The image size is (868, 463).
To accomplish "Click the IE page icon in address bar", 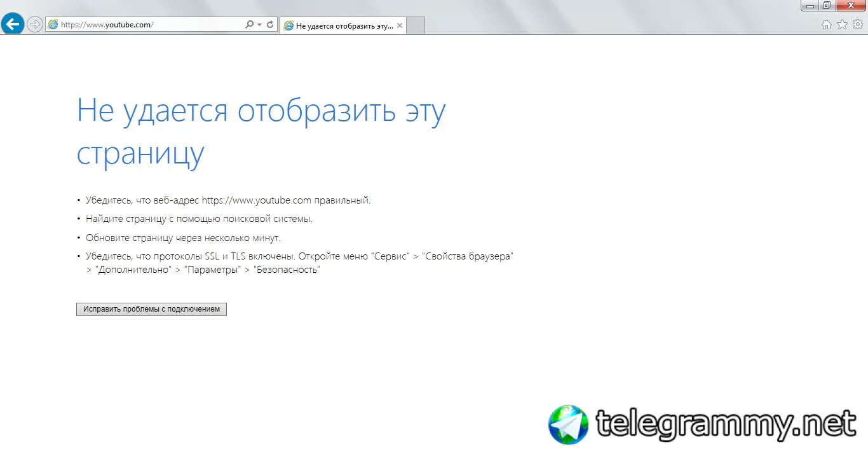I will pyautogui.click(x=53, y=25).
